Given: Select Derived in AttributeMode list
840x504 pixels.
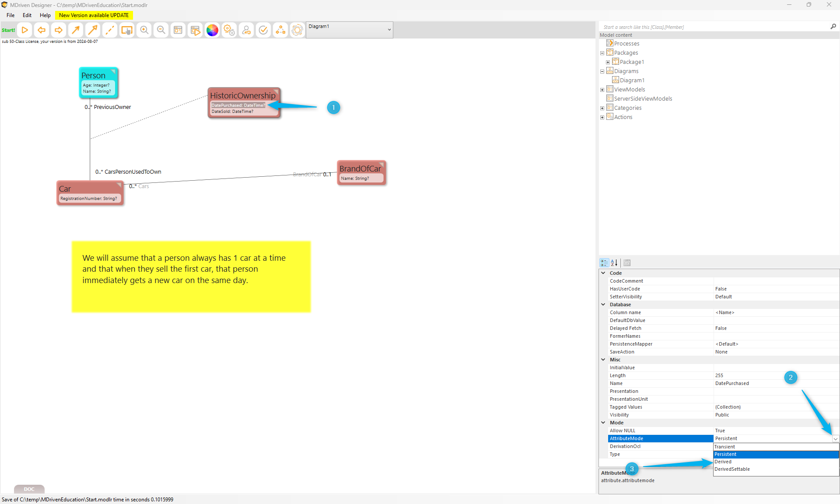Looking at the screenshot, I should click(723, 462).
